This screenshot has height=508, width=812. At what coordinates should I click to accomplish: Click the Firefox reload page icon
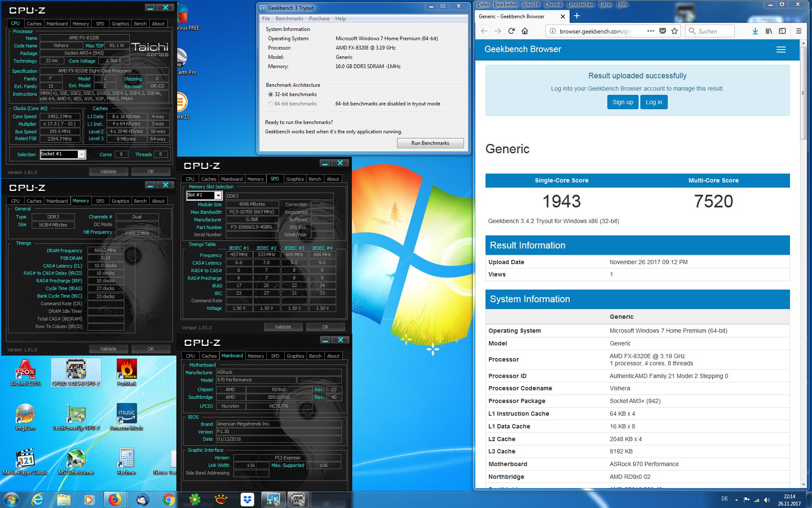[511, 31]
